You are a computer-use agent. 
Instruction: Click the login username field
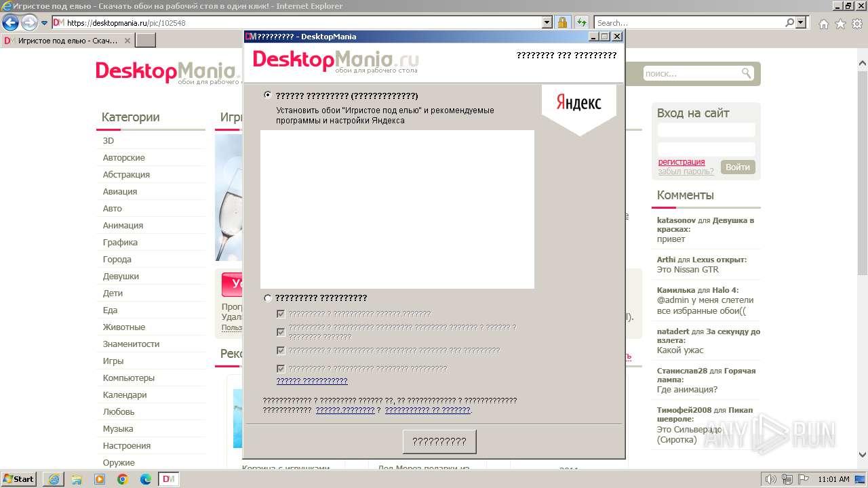[706, 130]
